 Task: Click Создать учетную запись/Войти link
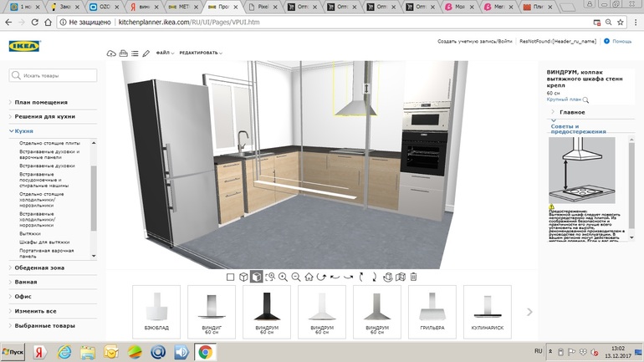[474, 41]
